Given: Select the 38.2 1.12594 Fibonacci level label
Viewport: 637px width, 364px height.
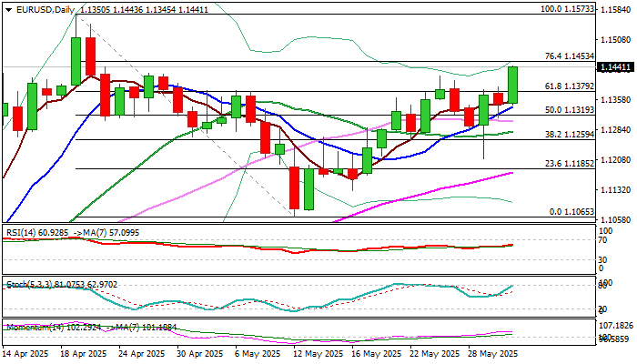Looking at the screenshot, I should point(570,134).
